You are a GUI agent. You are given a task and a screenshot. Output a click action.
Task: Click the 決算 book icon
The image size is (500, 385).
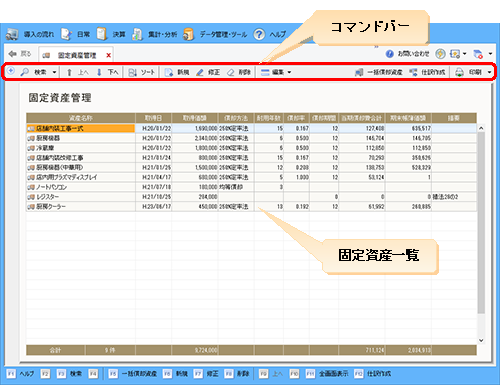(x=102, y=34)
